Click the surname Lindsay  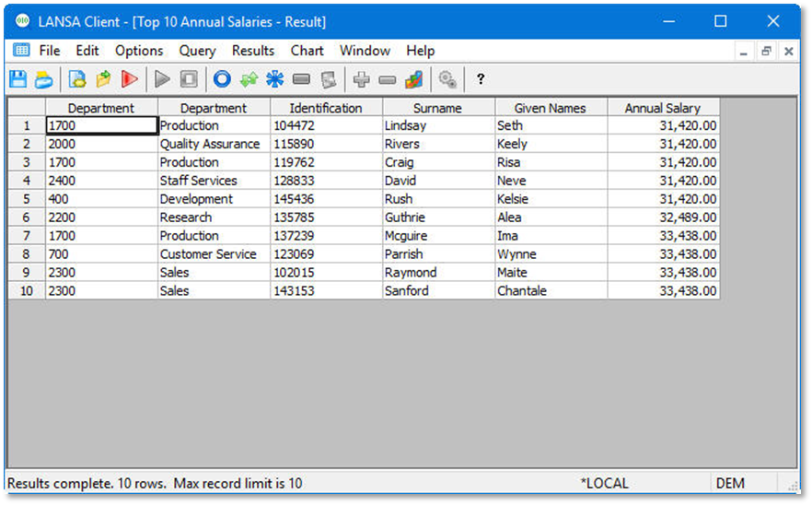[x=438, y=125]
